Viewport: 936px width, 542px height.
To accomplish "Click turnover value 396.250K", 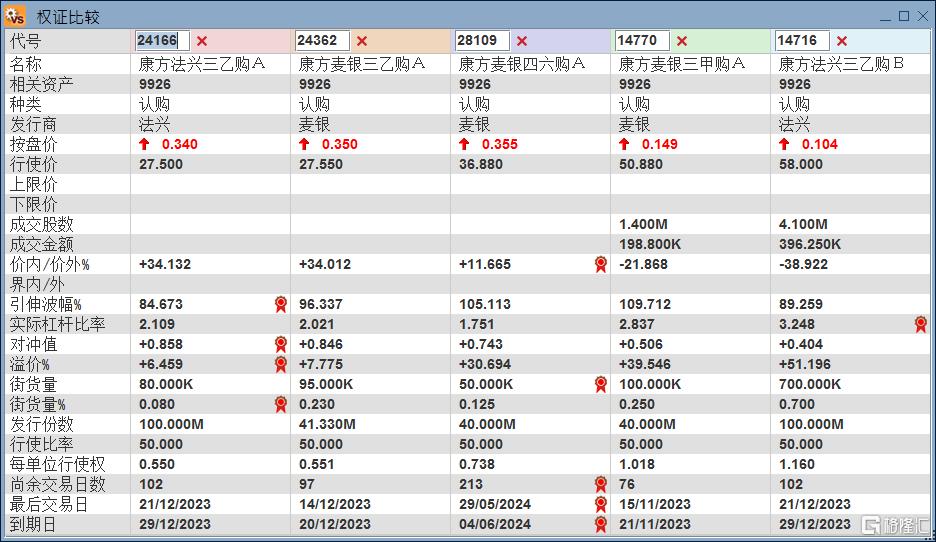I will 810,244.
